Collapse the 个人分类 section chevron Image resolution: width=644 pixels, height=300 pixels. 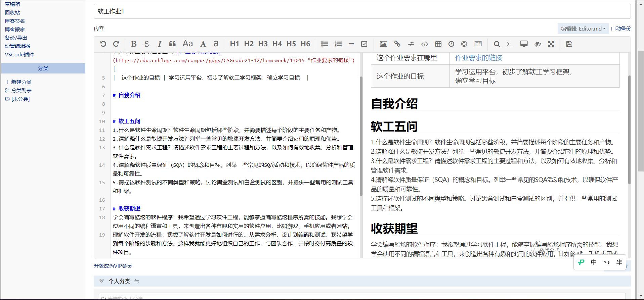[101, 281]
